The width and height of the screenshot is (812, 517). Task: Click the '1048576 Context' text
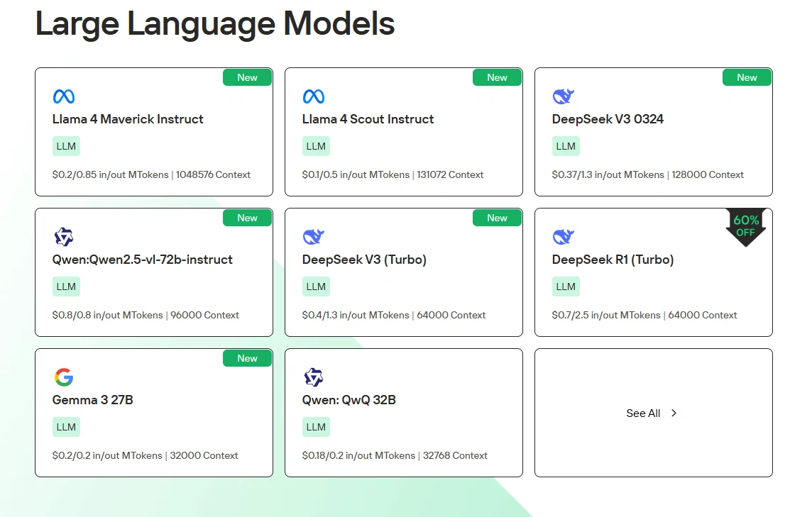coord(214,175)
